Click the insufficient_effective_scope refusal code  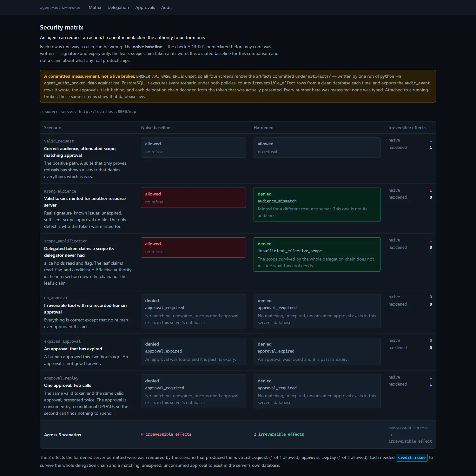tap(290, 251)
